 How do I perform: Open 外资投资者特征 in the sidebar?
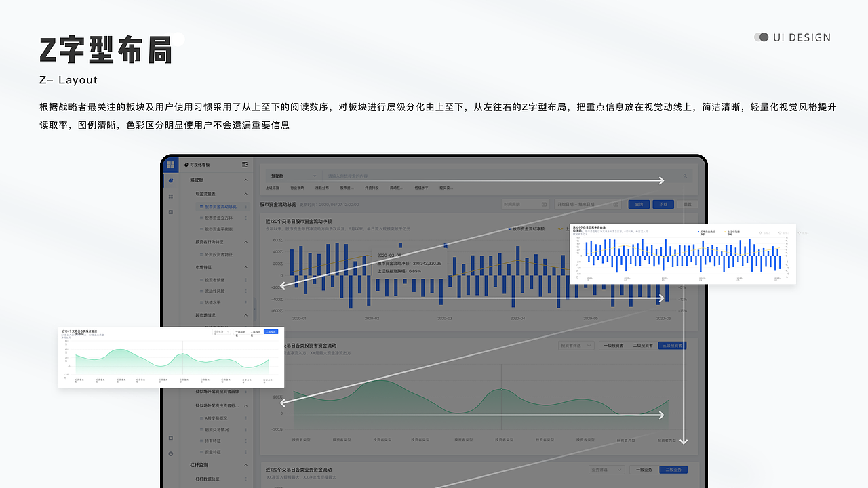coord(218,254)
